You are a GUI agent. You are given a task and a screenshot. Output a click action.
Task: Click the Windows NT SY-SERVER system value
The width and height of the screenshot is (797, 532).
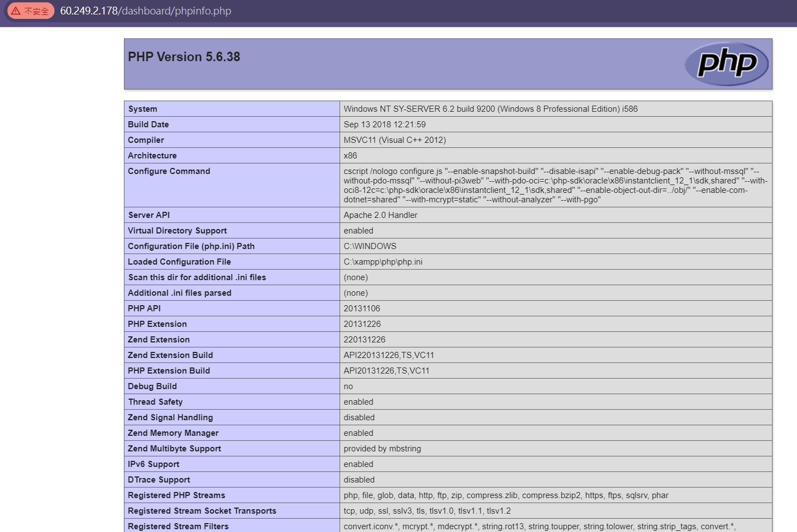click(491, 109)
